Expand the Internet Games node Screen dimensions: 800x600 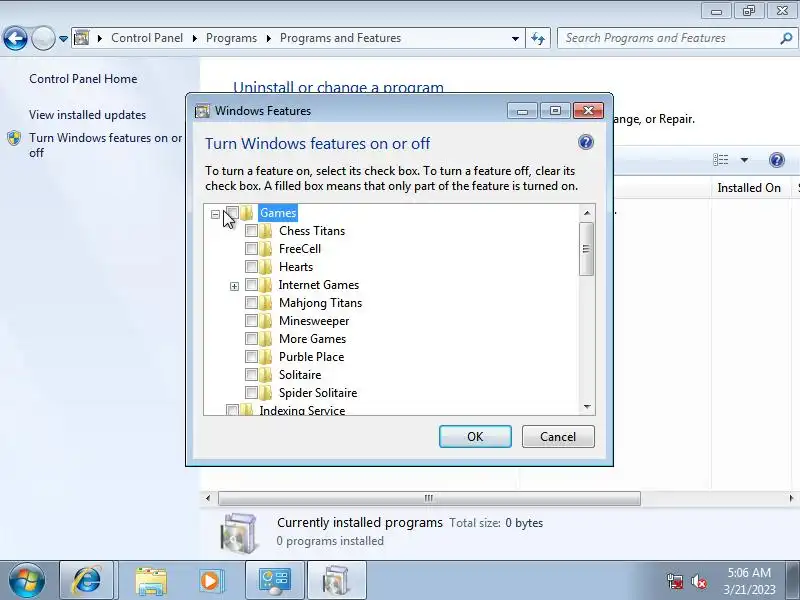click(234, 286)
